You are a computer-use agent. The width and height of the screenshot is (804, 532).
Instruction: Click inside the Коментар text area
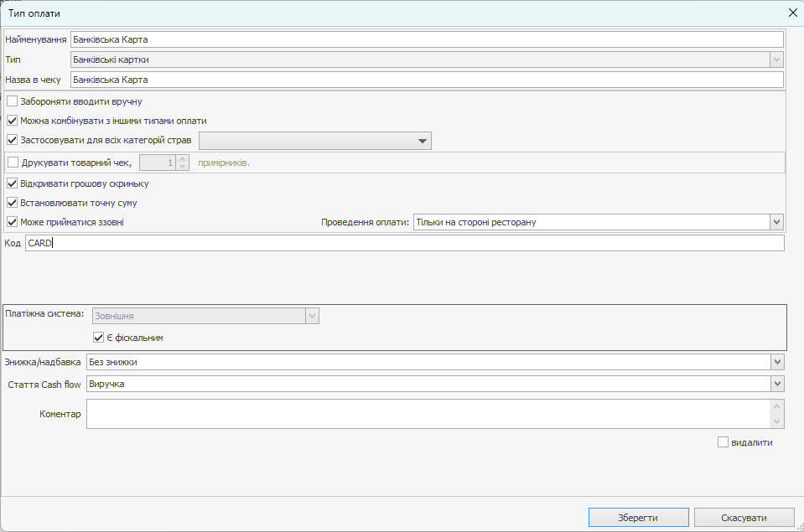428,414
